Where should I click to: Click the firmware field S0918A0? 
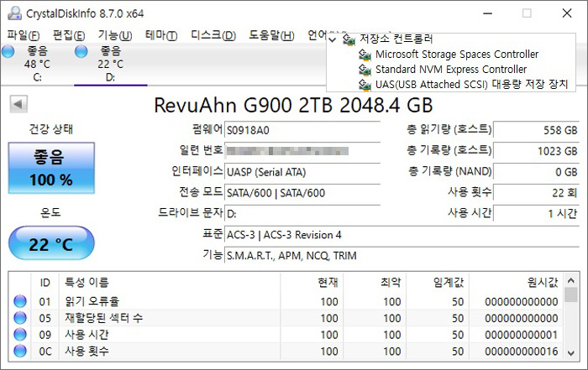[302, 130]
